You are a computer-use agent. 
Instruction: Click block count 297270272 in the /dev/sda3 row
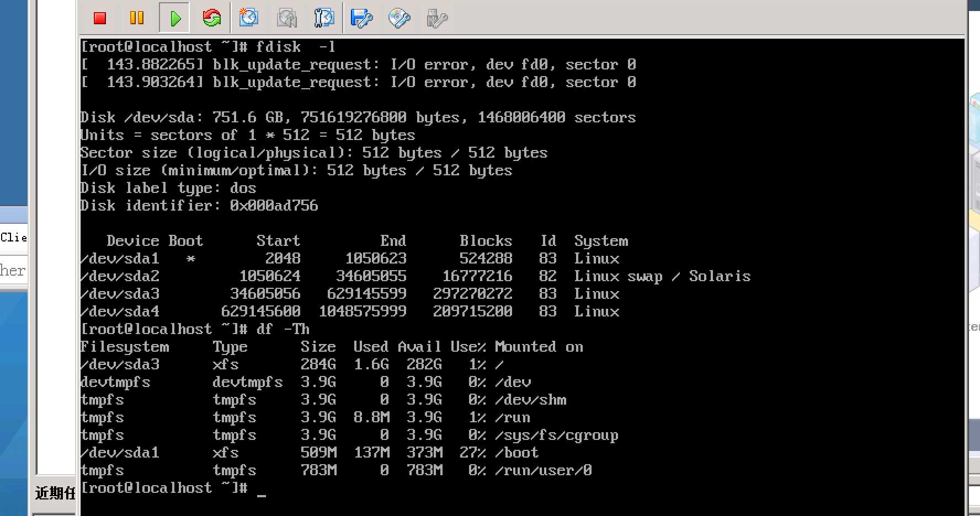tap(473, 294)
